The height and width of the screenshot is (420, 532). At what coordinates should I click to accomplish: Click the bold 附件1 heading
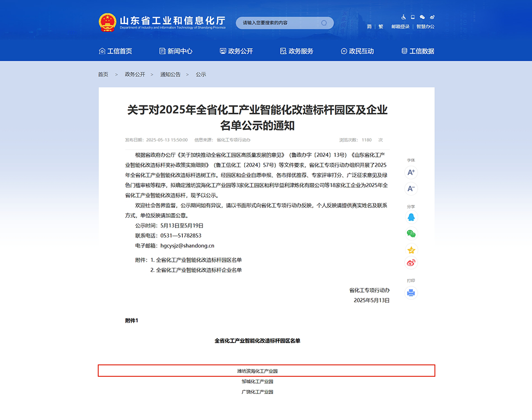click(x=131, y=321)
